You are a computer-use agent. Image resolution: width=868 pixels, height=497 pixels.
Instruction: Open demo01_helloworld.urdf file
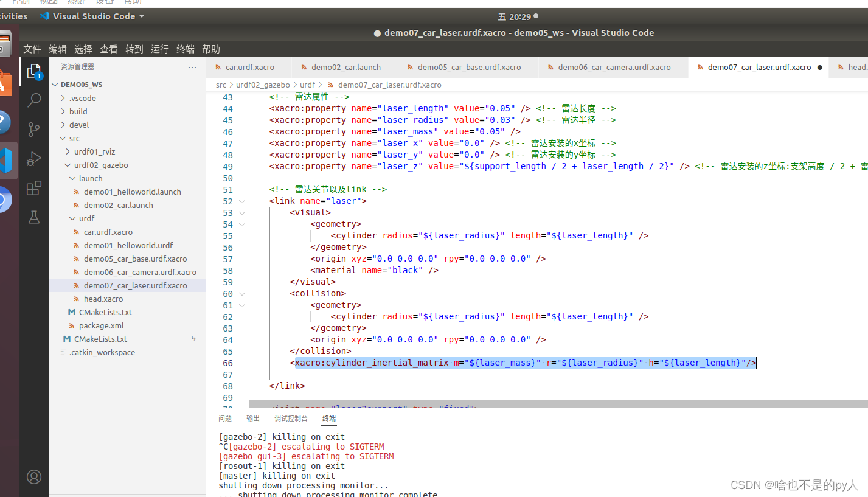point(128,245)
